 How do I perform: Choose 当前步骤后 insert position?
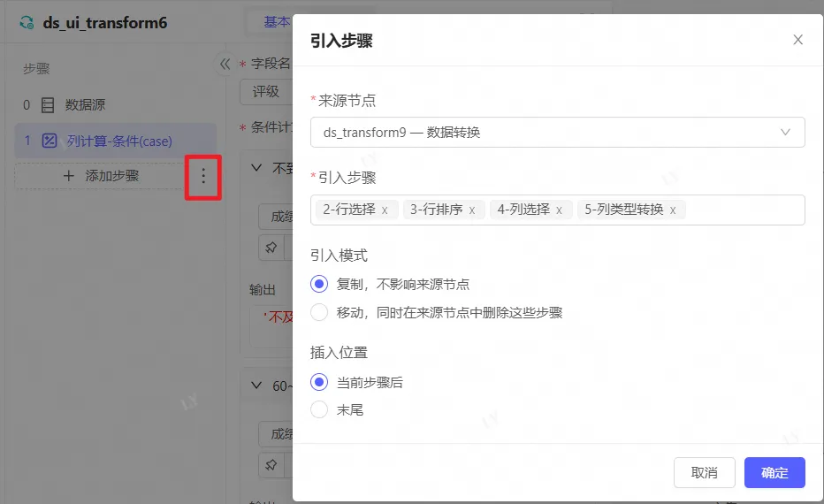click(x=319, y=382)
